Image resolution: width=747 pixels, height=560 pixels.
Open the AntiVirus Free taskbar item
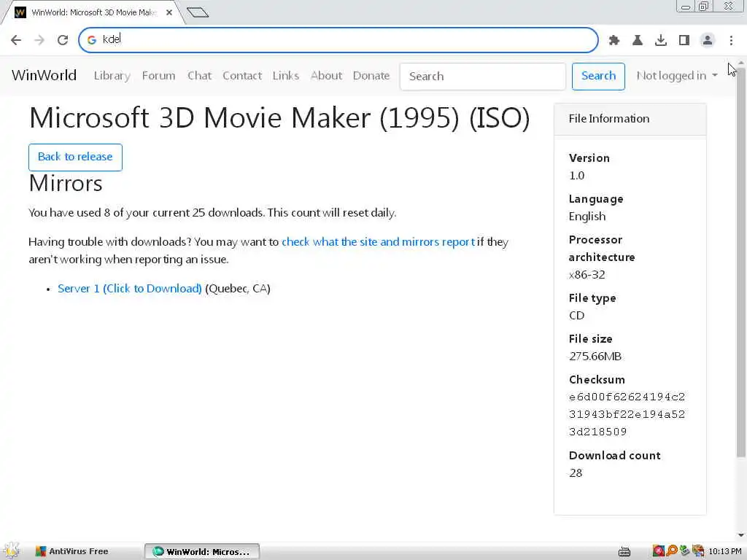[72, 551]
